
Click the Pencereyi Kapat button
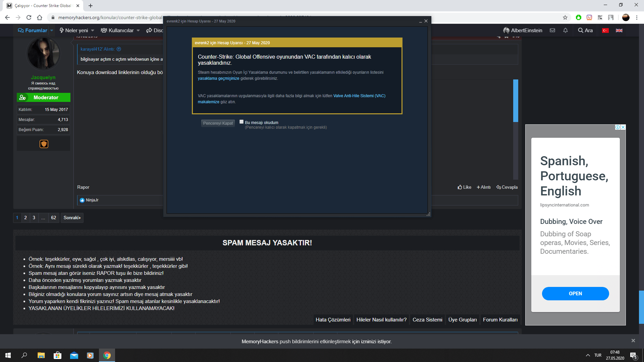[218, 123]
